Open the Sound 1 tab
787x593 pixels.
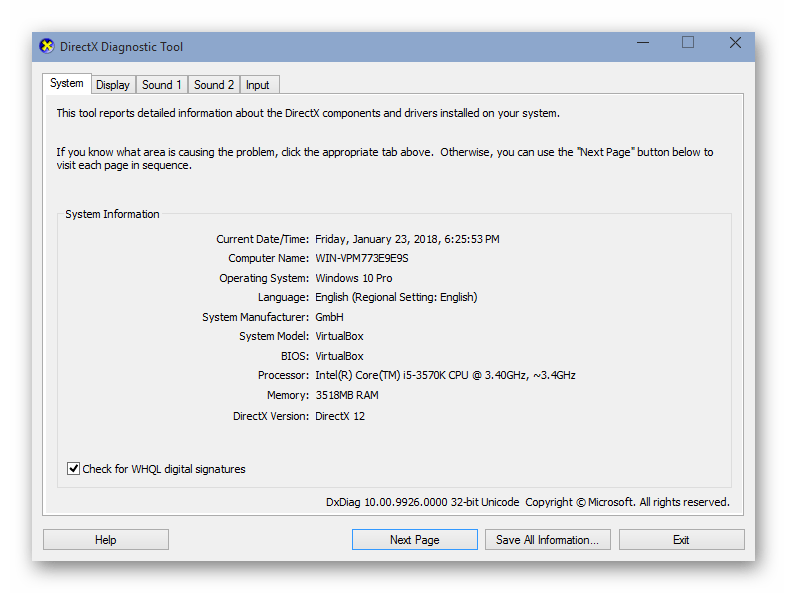[162, 85]
